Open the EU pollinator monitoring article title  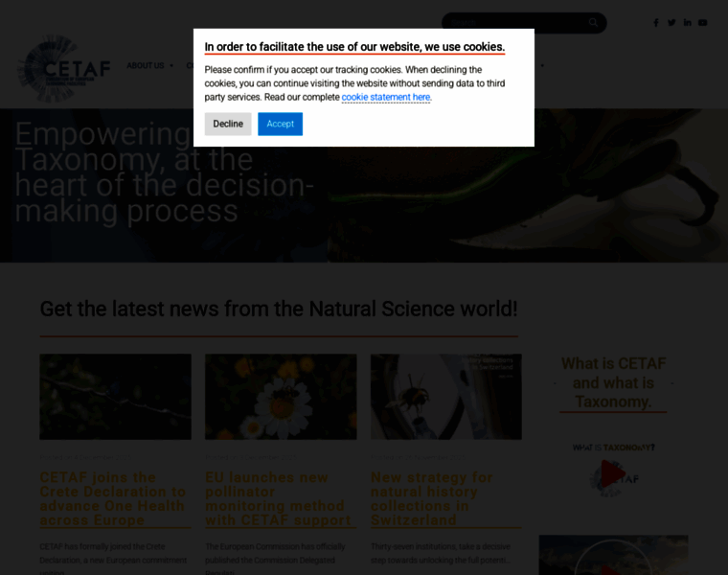[x=280, y=499]
